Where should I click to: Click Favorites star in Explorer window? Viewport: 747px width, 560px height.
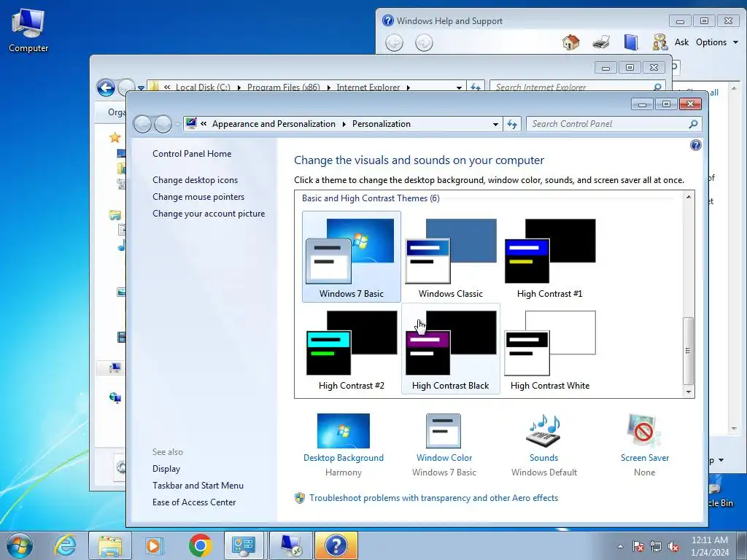115,138
